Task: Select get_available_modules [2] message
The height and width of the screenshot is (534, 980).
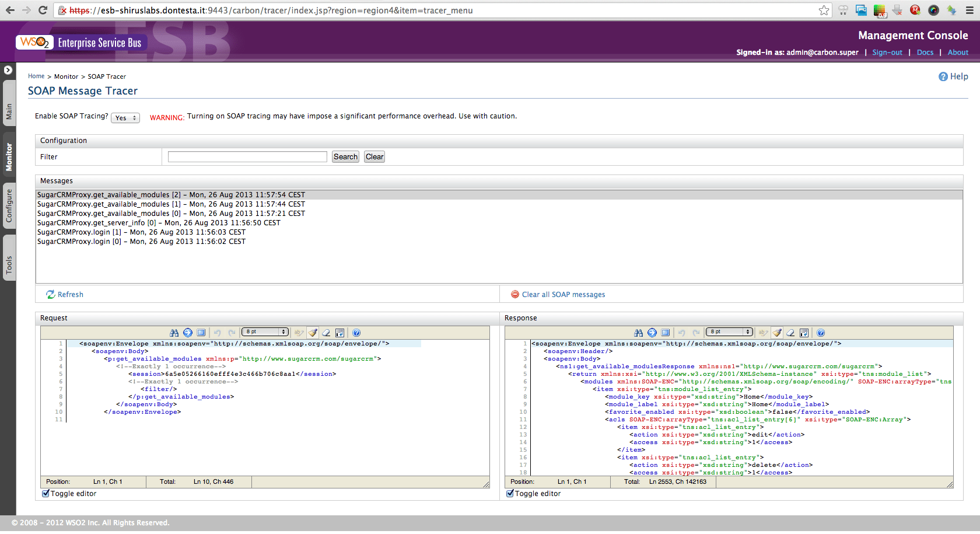Action: click(x=499, y=195)
